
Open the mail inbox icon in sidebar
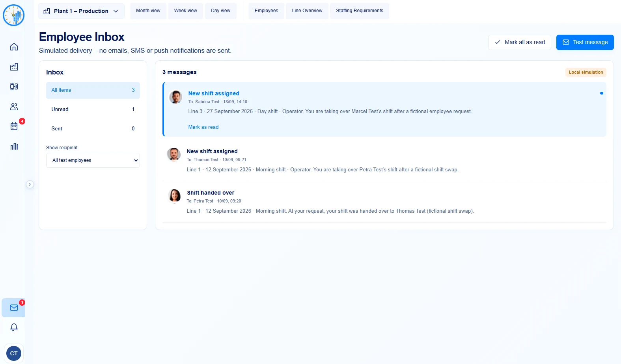[x=14, y=308]
